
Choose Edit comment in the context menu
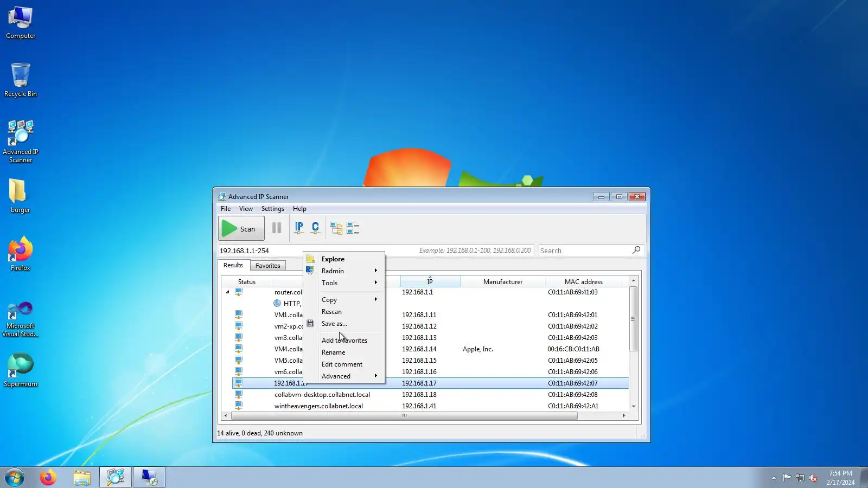(344, 364)
